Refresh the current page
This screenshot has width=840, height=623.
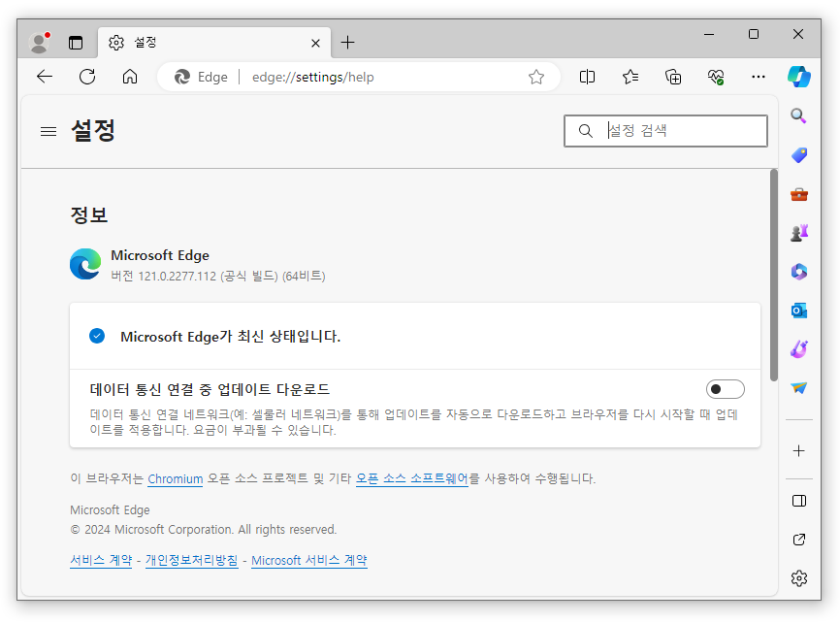[87, 77]
